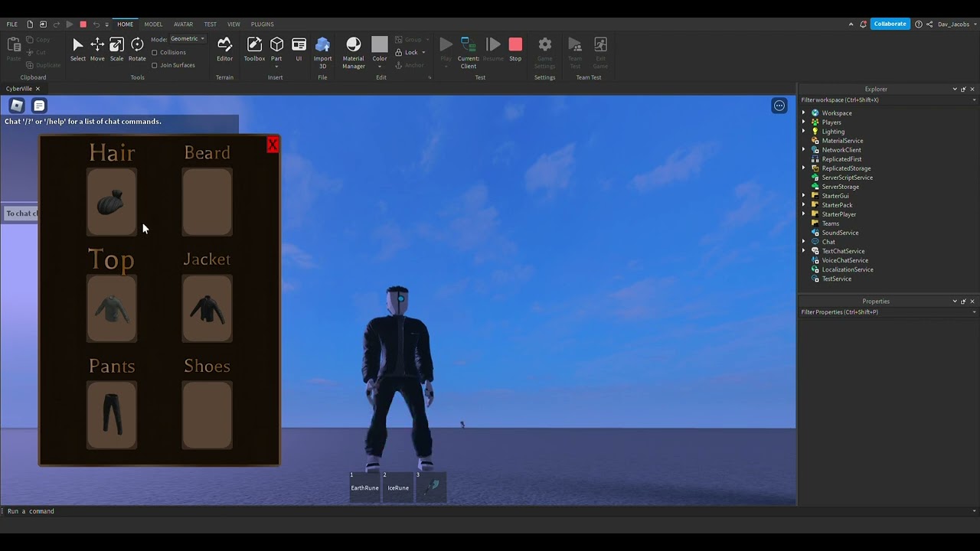Toggle the chat window icon
Viewport: 980px width, 551px height.
pos(39,106)
